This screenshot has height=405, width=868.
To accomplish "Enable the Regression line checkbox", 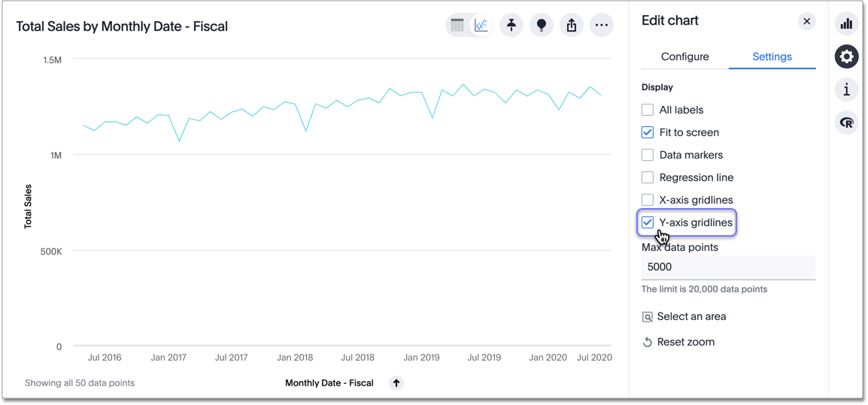I will 648,177.
